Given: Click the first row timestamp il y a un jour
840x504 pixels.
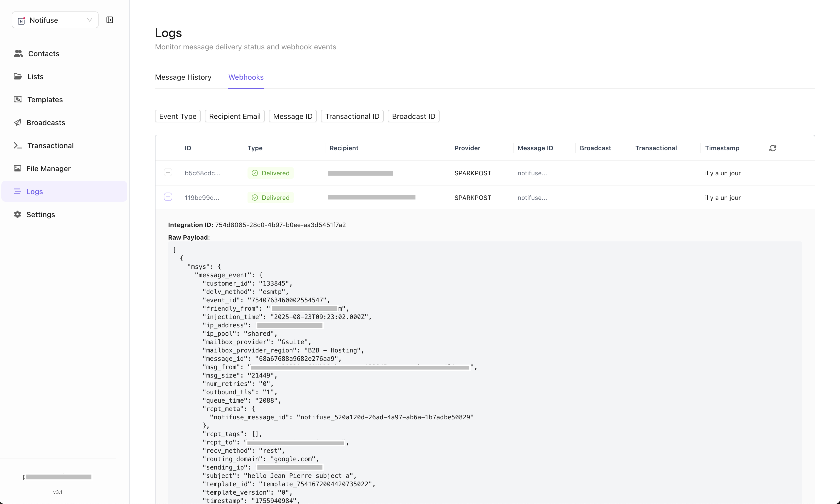Looking at the screenshot, I should [723, 173].
